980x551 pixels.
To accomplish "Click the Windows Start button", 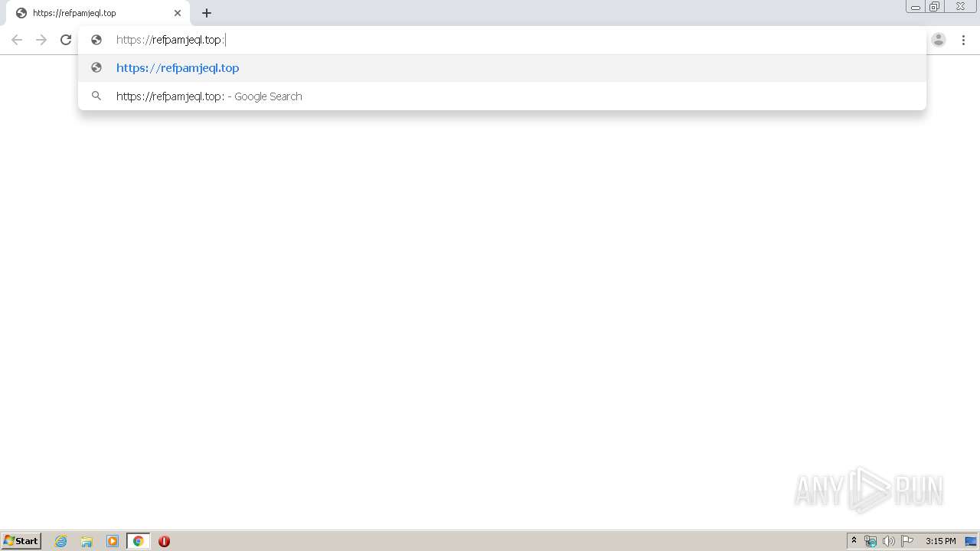I will coord(21,541).
